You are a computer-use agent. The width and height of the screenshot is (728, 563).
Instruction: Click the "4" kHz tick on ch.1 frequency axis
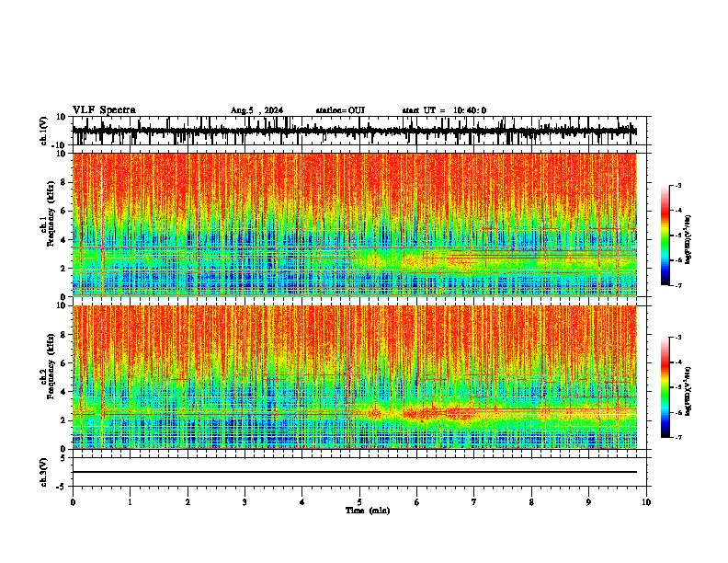click(64, 240)
